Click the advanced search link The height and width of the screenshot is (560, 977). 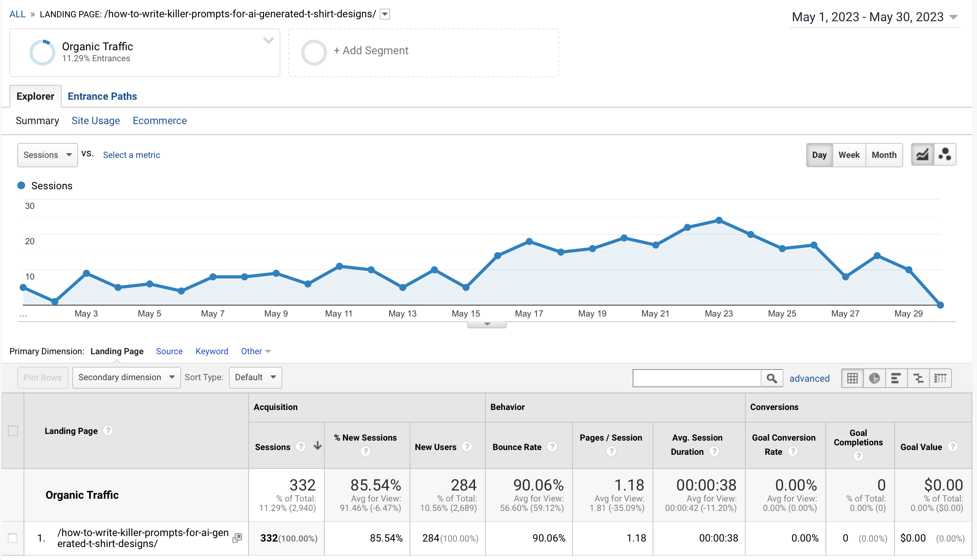809,378
